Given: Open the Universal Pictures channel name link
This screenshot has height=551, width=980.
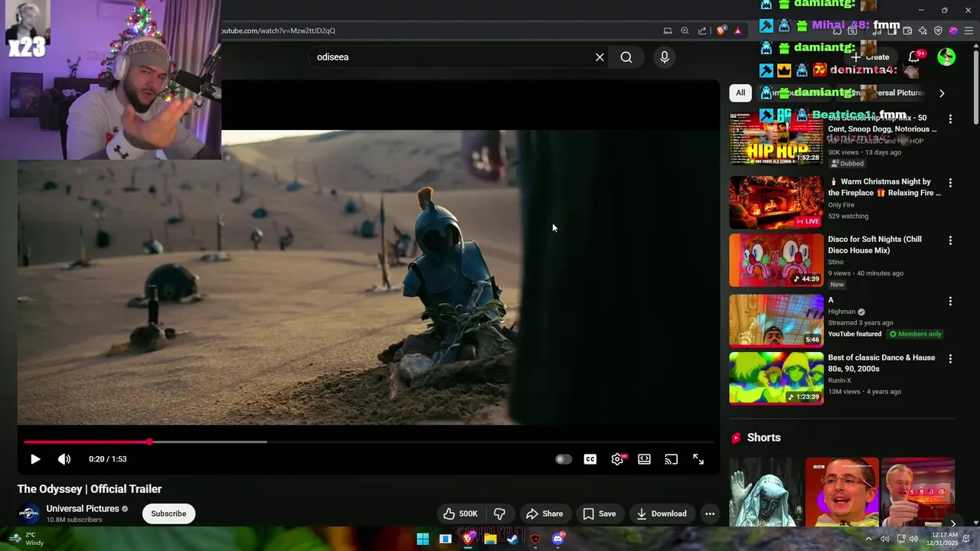Looking at the screenshot, I should click(x=83, y=509).
